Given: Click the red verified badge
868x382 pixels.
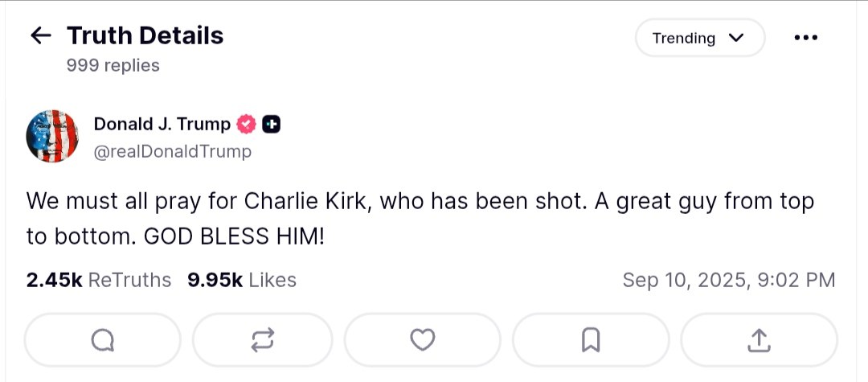Looking at the screenshot, I should (246, 125).
